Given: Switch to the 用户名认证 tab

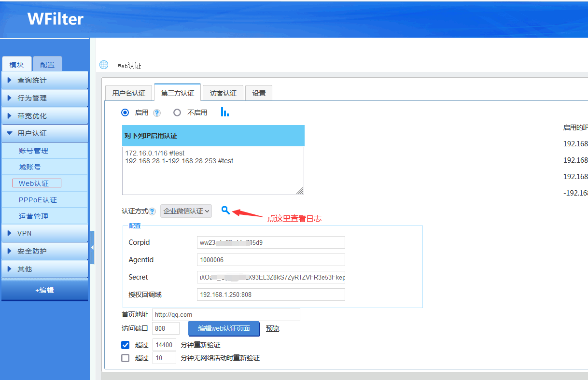Looking at the screenshot, I should click(128, 93).
